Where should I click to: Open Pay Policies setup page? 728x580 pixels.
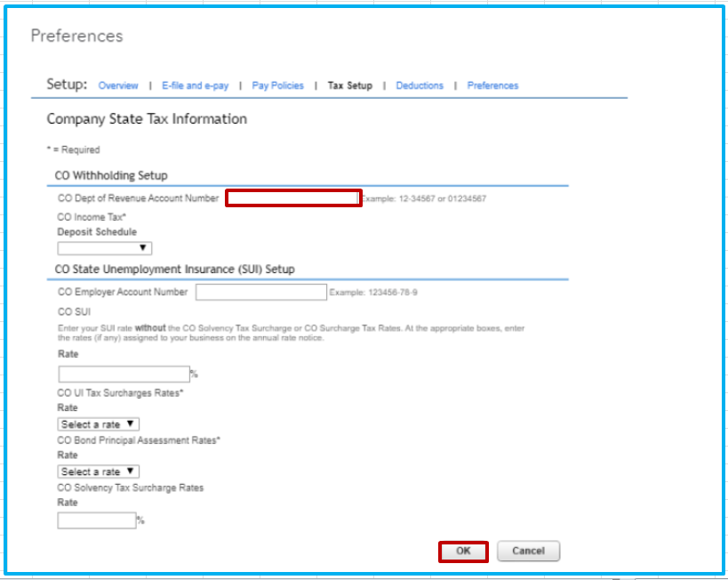click(x=277, y=85)
